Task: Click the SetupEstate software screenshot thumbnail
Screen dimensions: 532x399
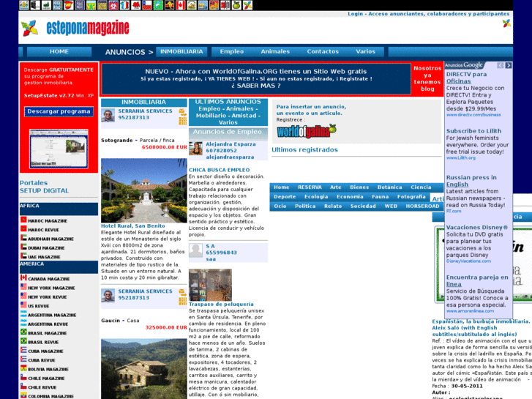Action: (59, 149)
